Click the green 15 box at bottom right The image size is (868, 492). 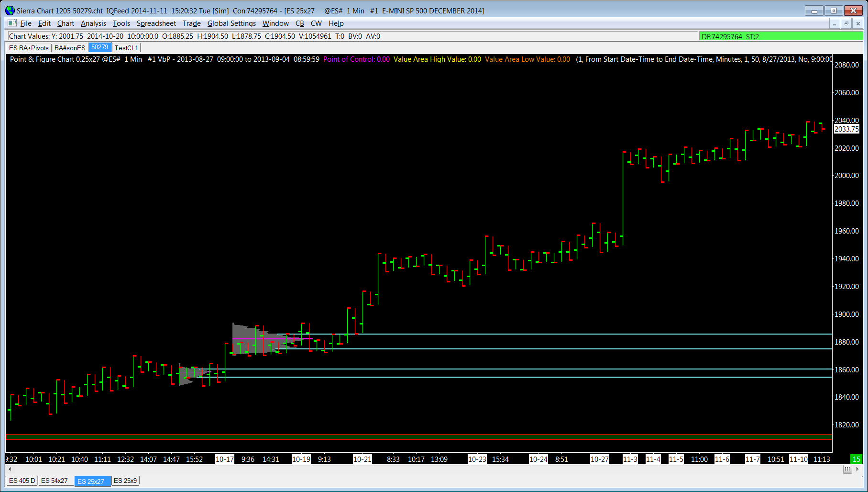(x=856, y=459)
